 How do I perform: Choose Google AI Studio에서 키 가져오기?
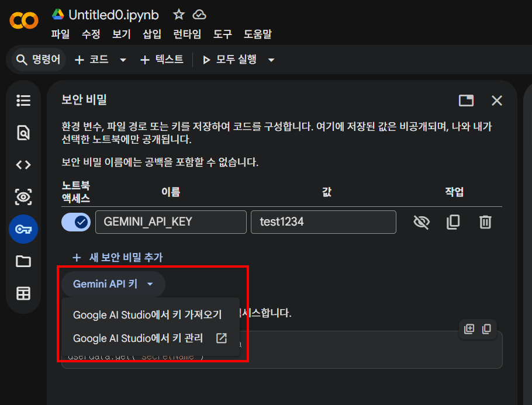click(151, 315)
